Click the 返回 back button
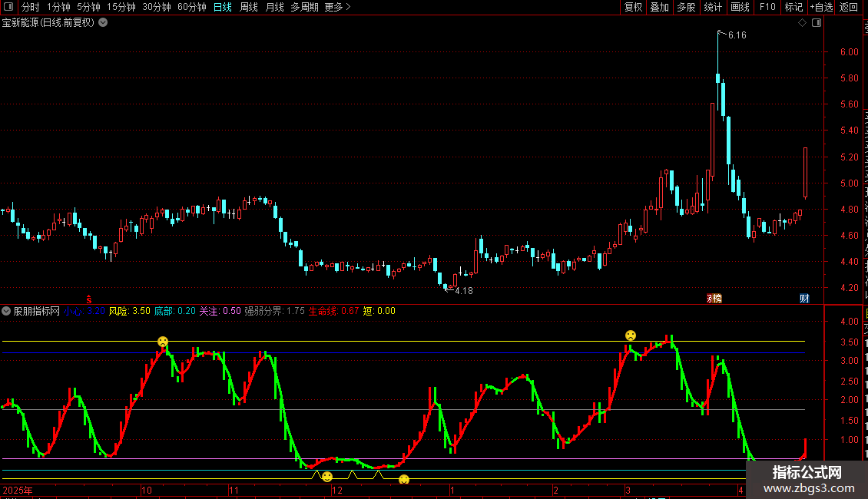This screenshot has height=499, width=868. coord(848,7)
